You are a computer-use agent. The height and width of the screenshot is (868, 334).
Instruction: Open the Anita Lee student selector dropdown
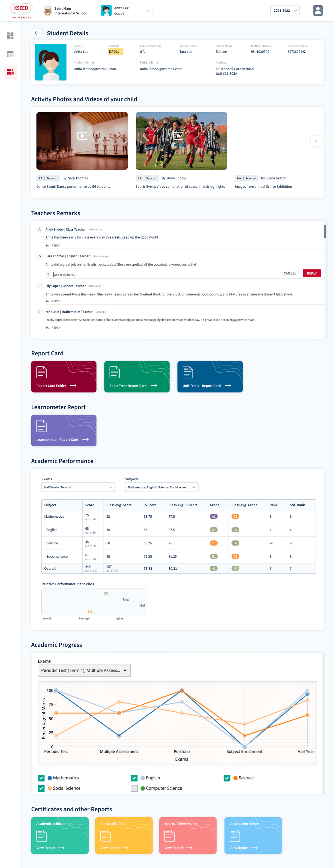[126, 10]
